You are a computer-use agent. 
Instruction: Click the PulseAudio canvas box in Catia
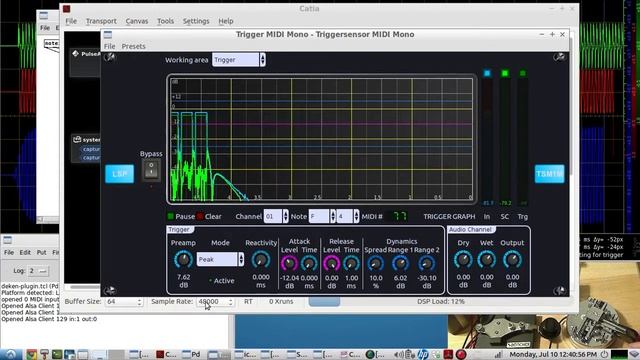point(85,63)
